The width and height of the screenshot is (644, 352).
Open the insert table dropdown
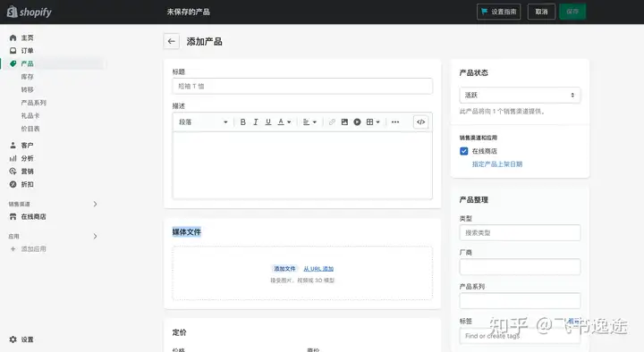tap(373, 122)
